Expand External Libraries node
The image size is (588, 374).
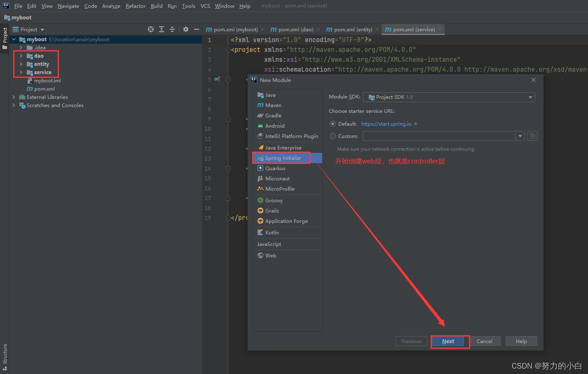[14, 97]
